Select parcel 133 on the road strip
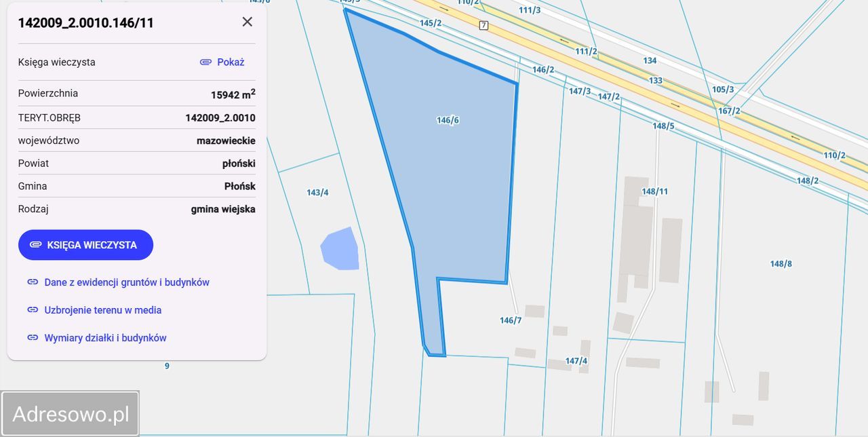The image size is (868, 437). coord(655,80)
